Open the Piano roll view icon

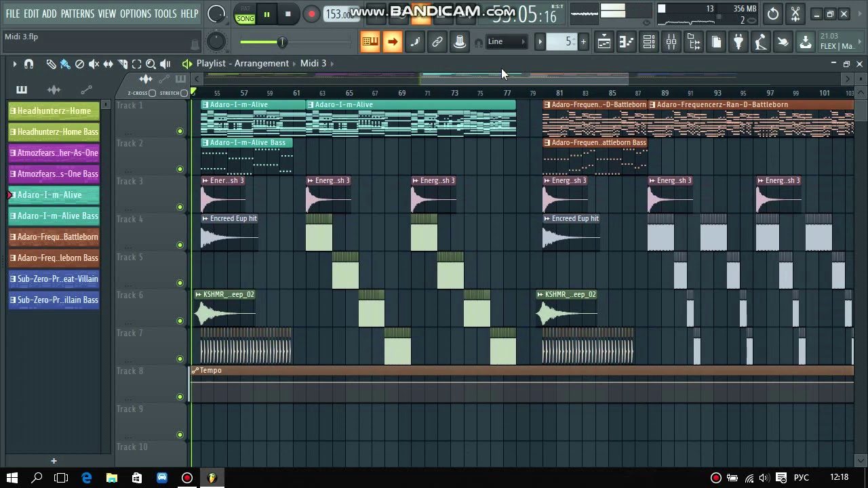[x=627, y=42]
